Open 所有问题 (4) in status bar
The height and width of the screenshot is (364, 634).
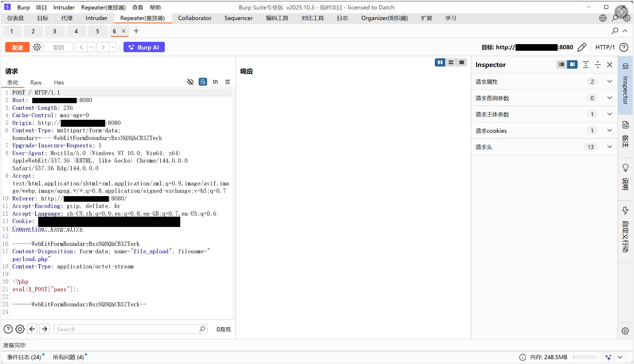(68, 357)
